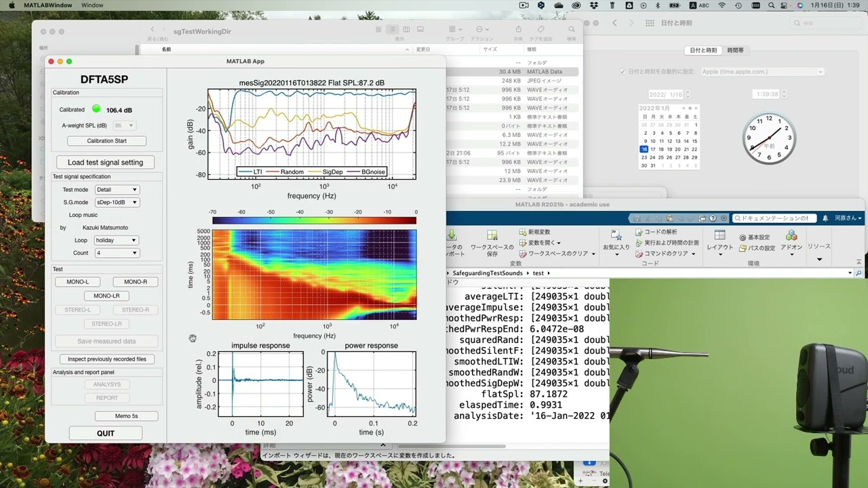Open Preferences (基本設定) gear icon
Viewport: 868px width, 488px height.
coord(743,237)
